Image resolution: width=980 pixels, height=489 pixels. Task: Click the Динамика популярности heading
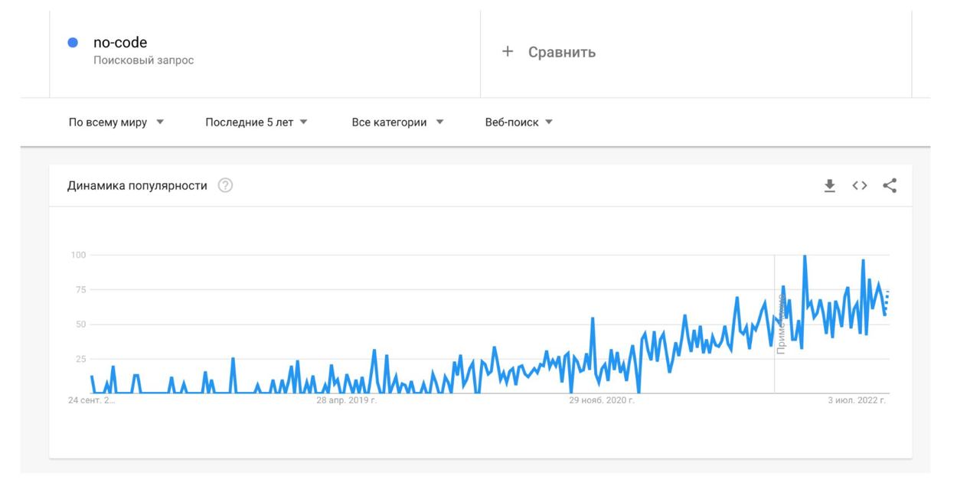click(137, 186)
